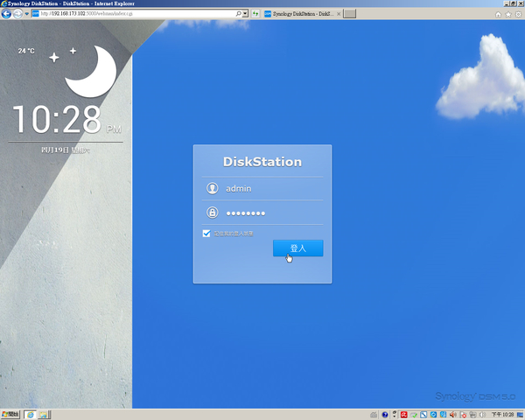Screen dimensions: 525x420
Task: Open a new blank browser tab
Action: [x=349, y=15]
